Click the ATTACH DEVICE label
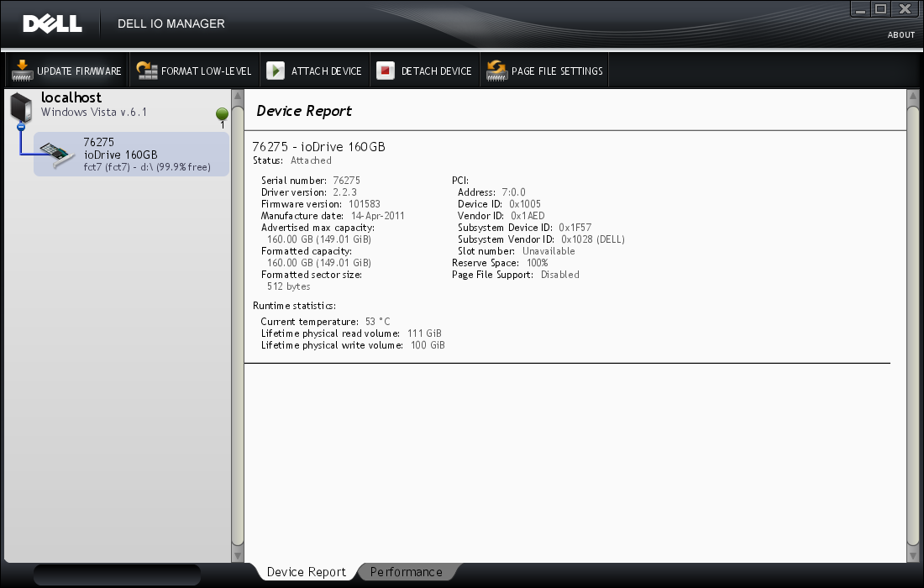 [327, 71]
